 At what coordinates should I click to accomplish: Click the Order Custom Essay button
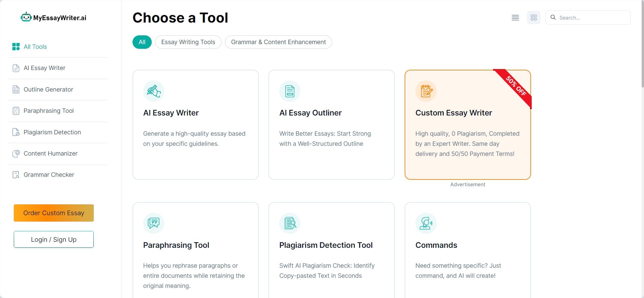(x=54, y=213)
